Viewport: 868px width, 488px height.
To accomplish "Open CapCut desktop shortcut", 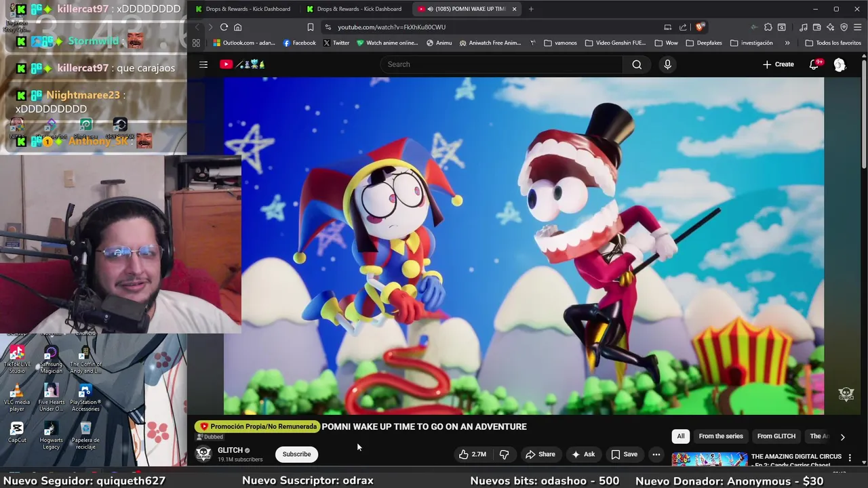I will tap(17, 432).
